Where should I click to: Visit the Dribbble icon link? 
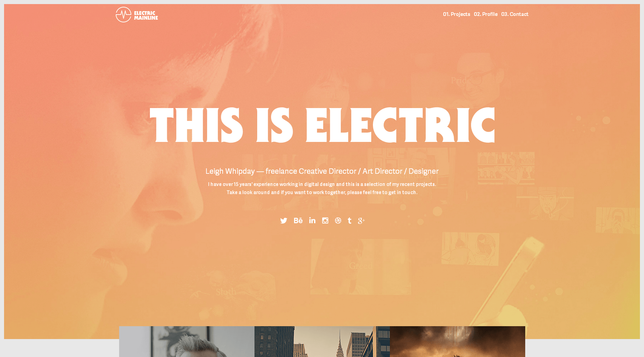[x=338, y=220]
